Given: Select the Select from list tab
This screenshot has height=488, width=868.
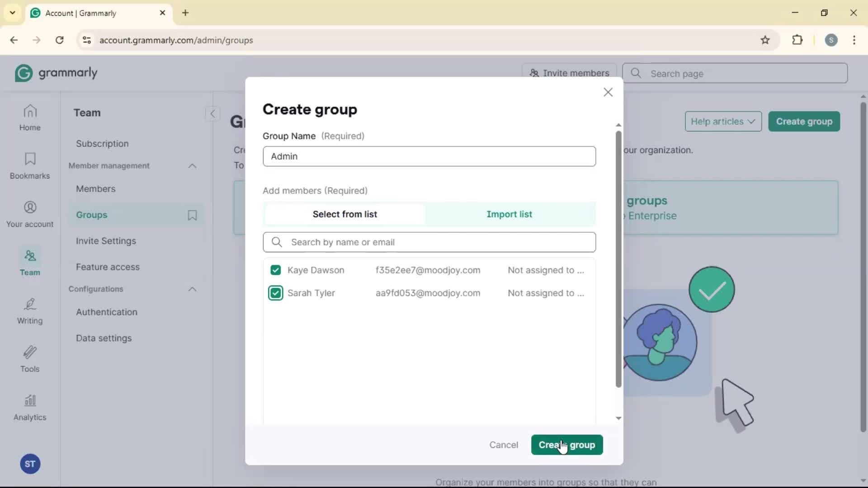Looking at the screenshot, I should 344,214.
